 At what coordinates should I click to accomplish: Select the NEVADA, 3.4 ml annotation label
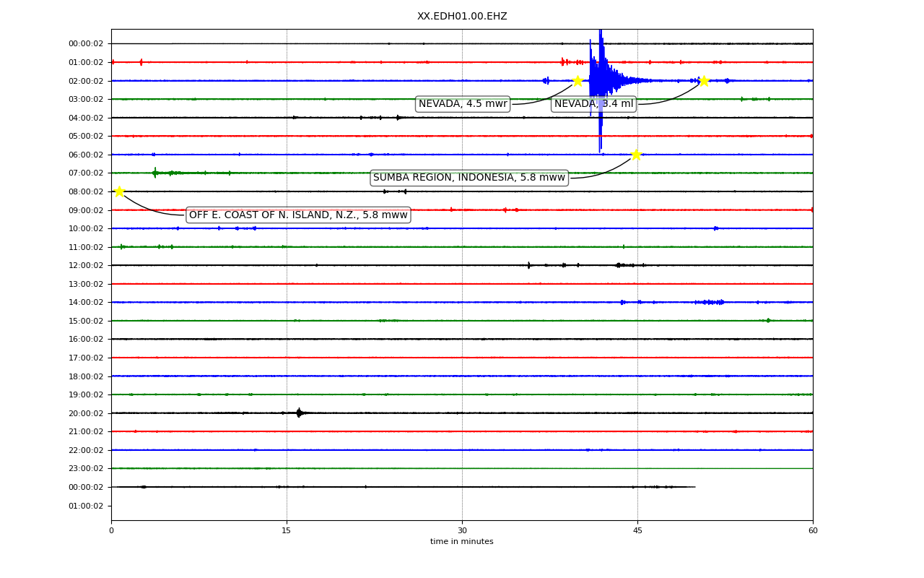click(x=593, y=104)
